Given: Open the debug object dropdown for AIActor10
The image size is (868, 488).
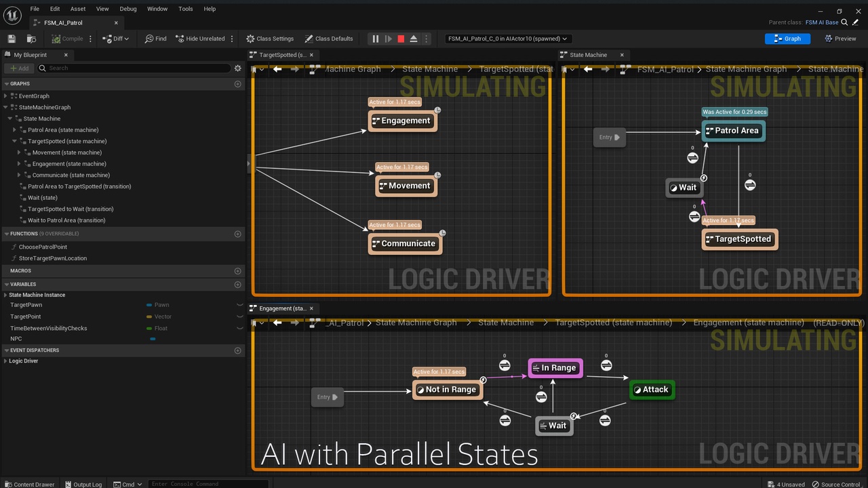Looking at the screenshot, I should click(507, 39).
